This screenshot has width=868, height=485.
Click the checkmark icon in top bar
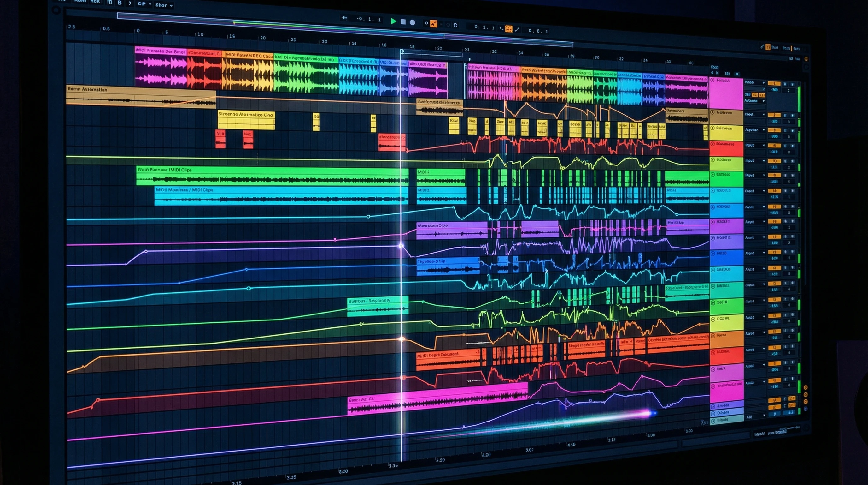click(x=517, y=30)
